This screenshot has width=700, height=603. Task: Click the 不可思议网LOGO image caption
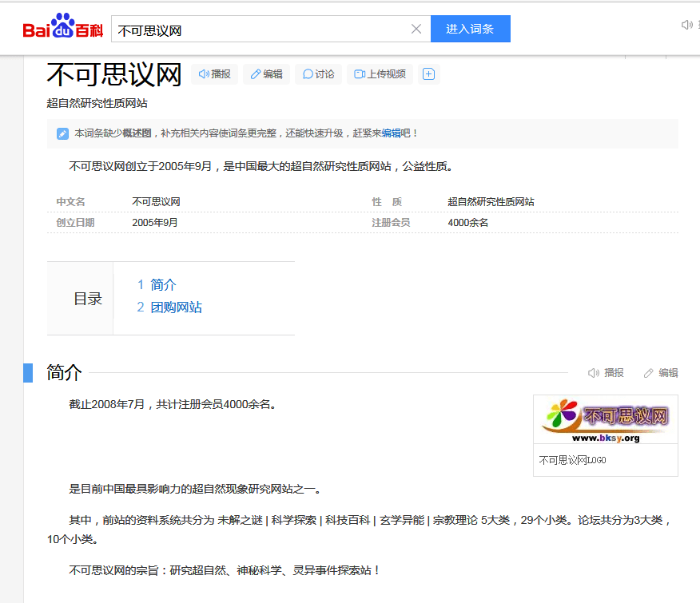pyautogui.click(x=572, y=460)
